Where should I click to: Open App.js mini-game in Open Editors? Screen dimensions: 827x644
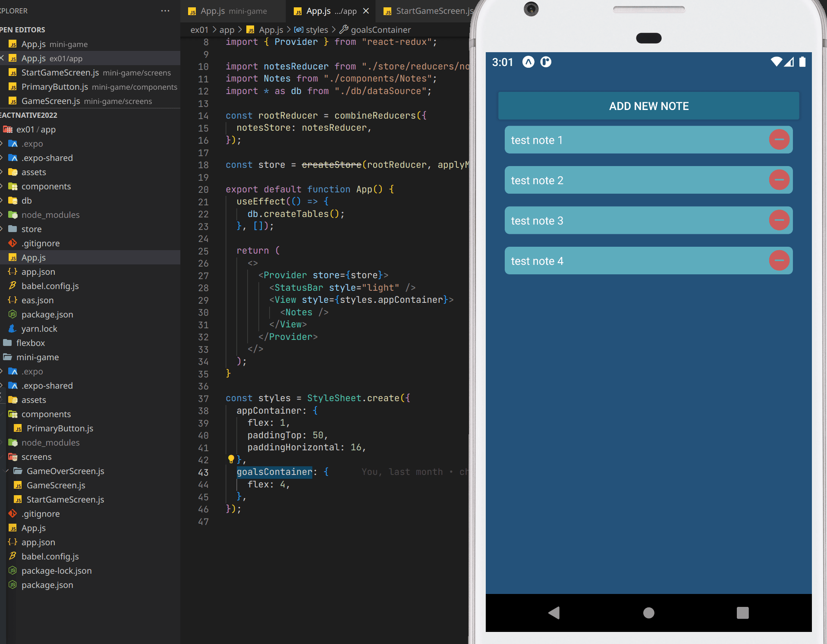point(90,44)
